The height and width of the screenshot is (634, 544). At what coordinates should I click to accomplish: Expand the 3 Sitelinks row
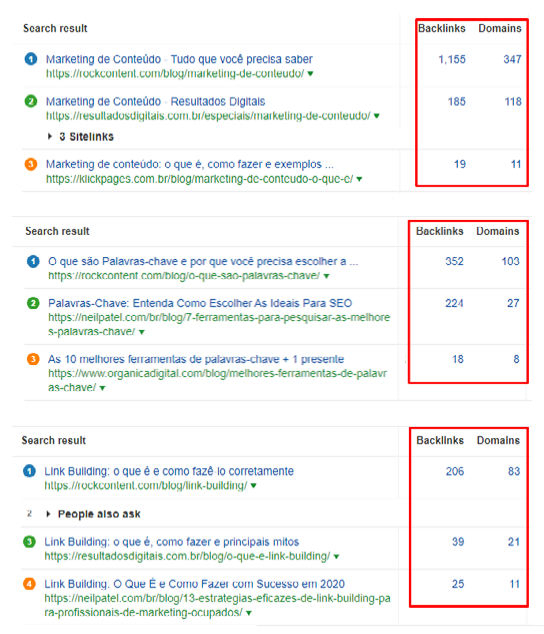(x=81, y=137)
